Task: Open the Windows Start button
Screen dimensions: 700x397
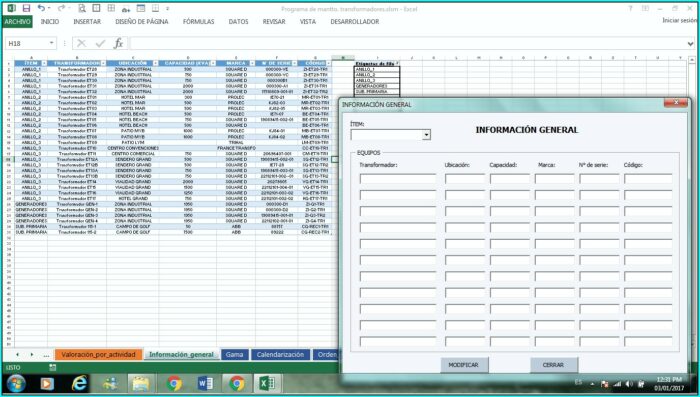Action: click(x=17, y=384)
